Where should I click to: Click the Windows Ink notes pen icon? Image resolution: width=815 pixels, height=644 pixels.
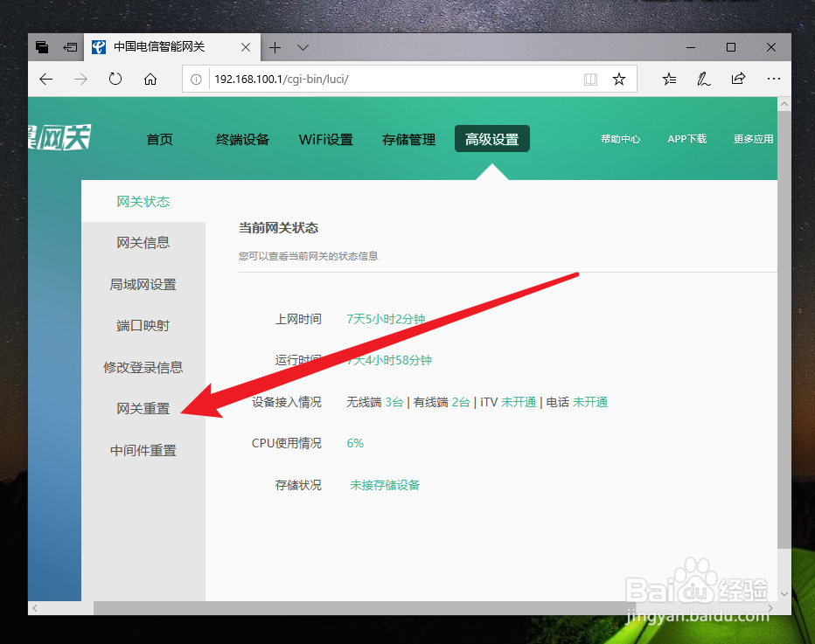coord(703,79)
